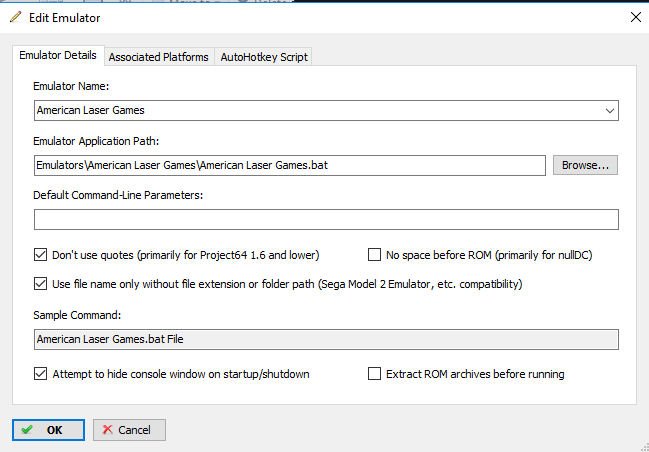This screenshot has width=649, height=452.
Task: Click the Cancel button
Action: (x=129, y=430)
